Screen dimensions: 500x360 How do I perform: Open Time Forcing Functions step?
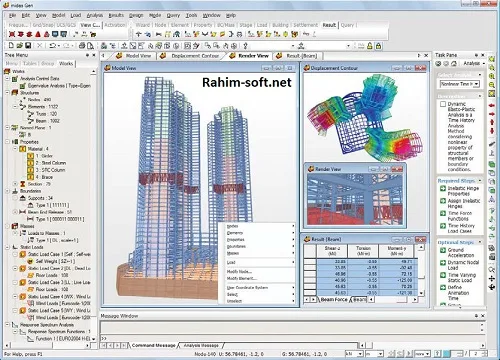click(x=460, y=216)
